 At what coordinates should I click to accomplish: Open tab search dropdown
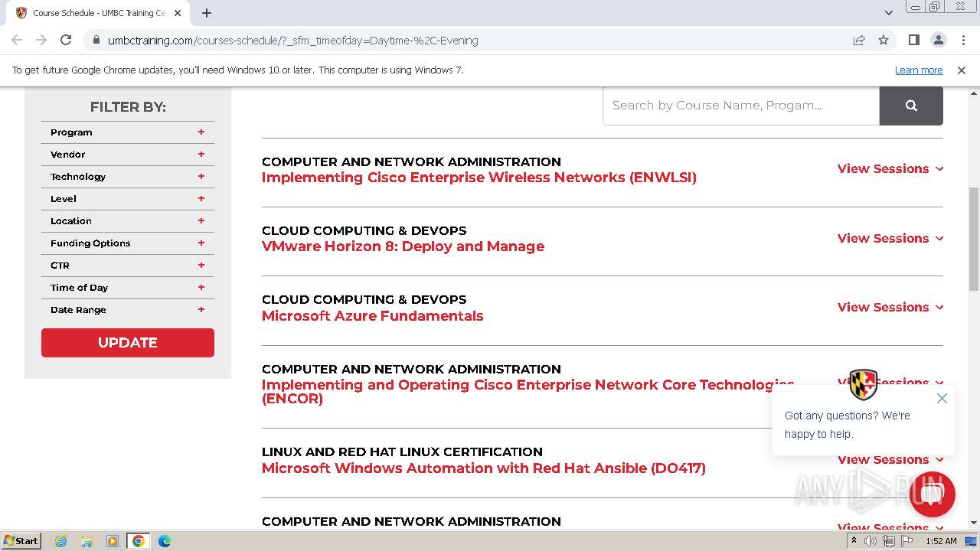pyautogui.click(x=888, y=12)
